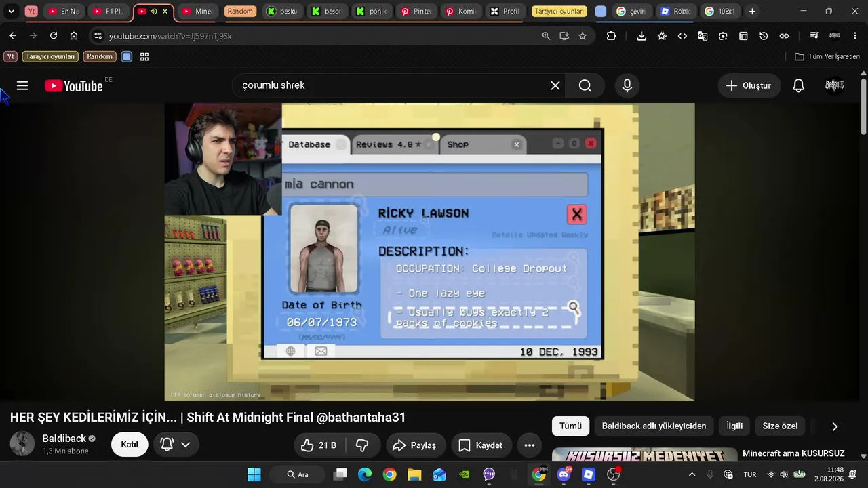Open the browser downloads icon

[642, 36]
